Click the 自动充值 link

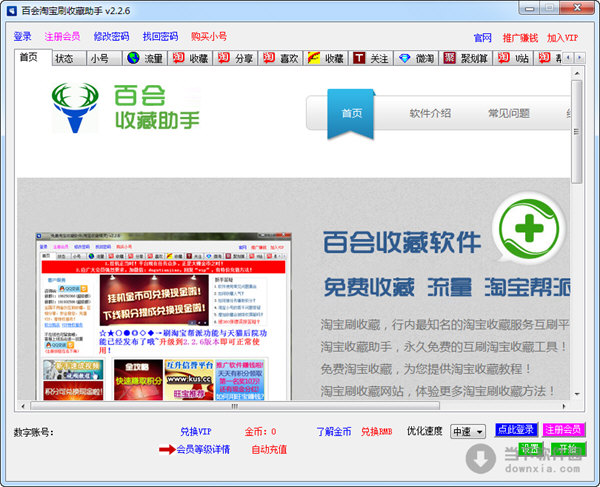[x=269, y=450]
